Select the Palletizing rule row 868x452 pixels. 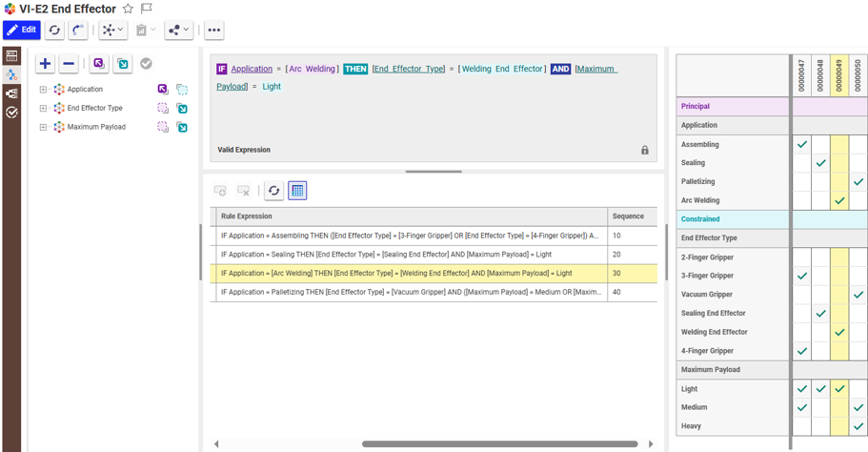(x=434, y=292)
